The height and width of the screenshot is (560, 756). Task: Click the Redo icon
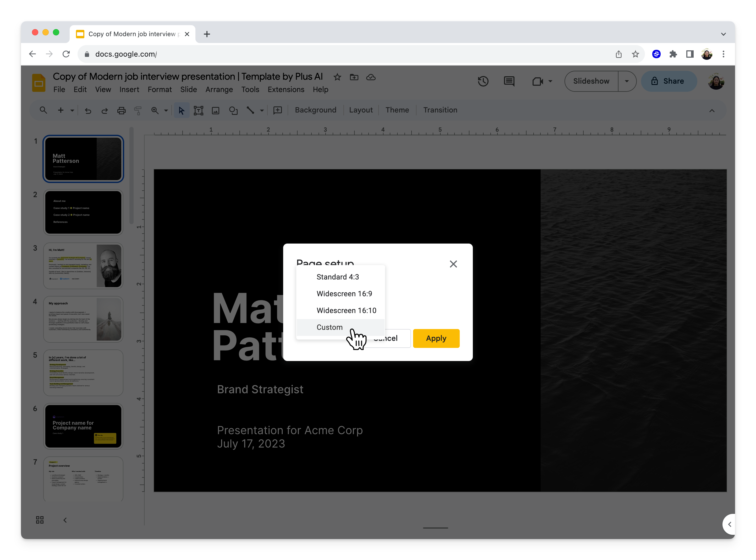[x=105, y=111]
